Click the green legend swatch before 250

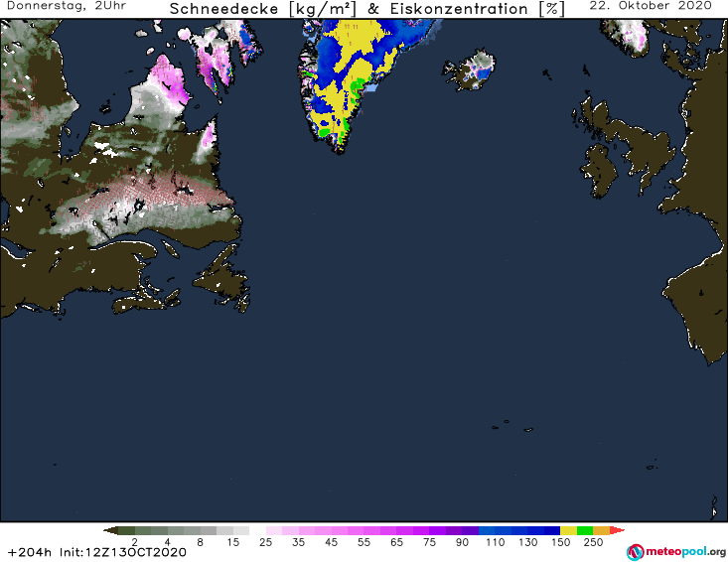pos(585,530)
